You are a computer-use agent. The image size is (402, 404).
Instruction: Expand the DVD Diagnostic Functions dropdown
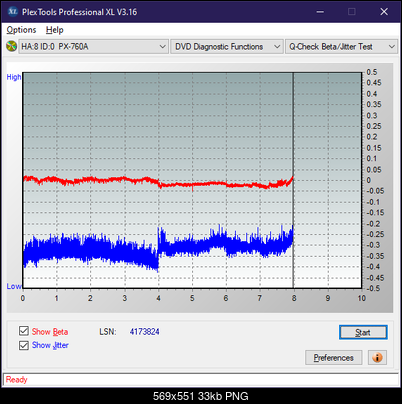pos(227,47)
